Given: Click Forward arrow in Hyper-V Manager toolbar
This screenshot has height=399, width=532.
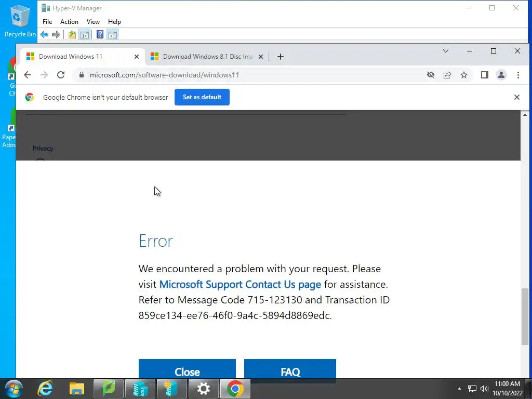Looking at the screenshot, I should (56, 35).
